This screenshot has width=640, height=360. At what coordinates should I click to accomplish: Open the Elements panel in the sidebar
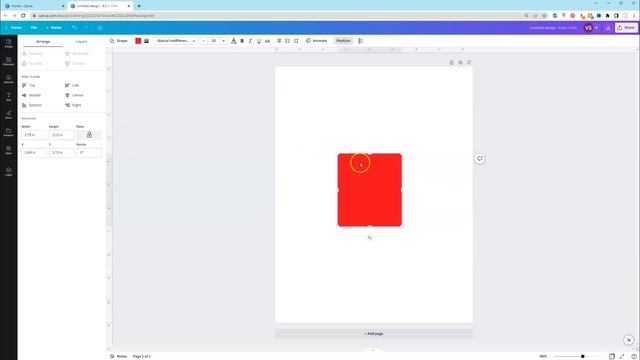[9, 61]
